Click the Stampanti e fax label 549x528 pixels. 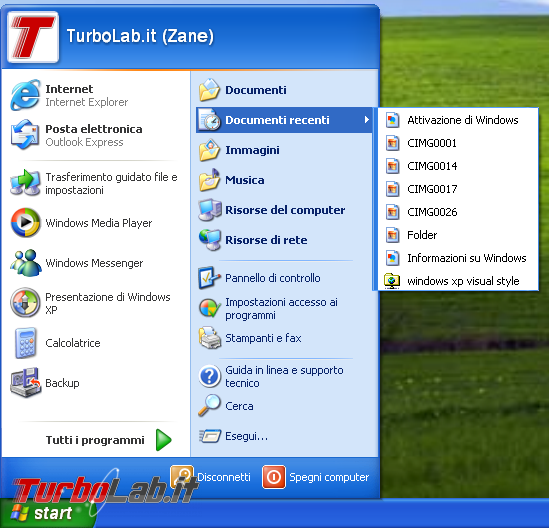pyautogui.click(x=263, y=338)
